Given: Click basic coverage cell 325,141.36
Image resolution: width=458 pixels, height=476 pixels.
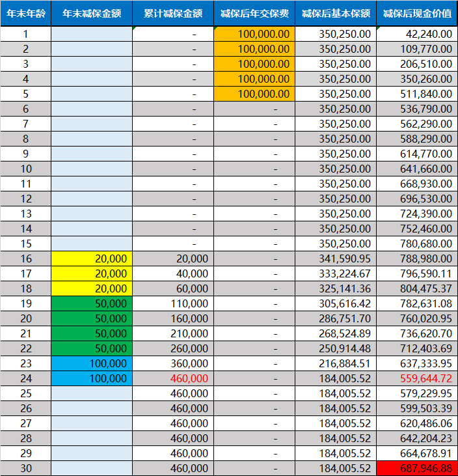Looking at the screenshot, I should (336, 288).
